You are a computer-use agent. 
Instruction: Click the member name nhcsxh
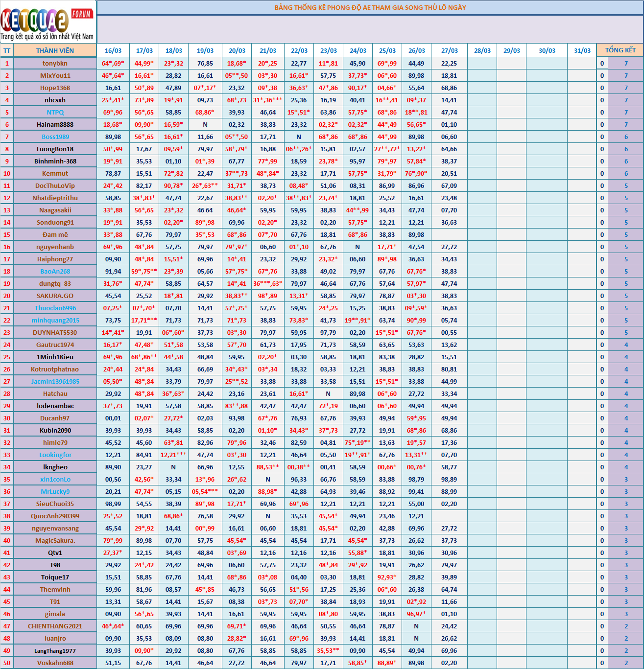55,100
